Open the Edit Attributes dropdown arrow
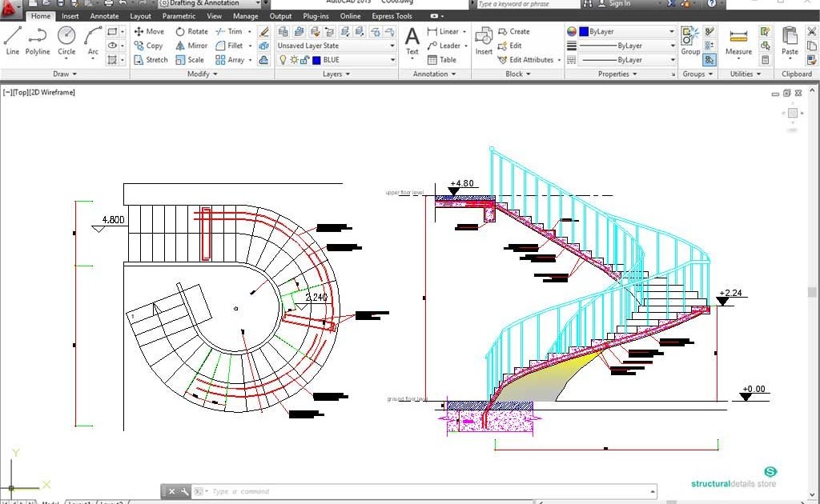 click(559, 60)
